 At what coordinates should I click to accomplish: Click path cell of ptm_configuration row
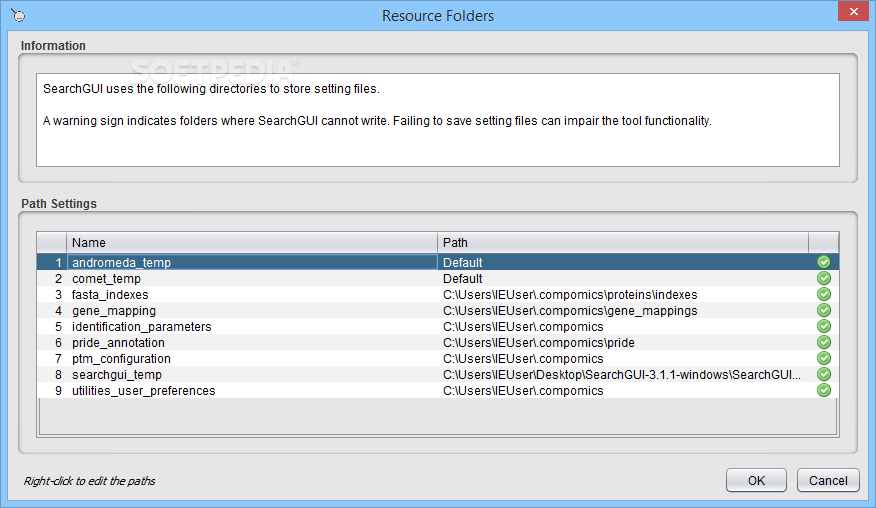pos(623,358)
